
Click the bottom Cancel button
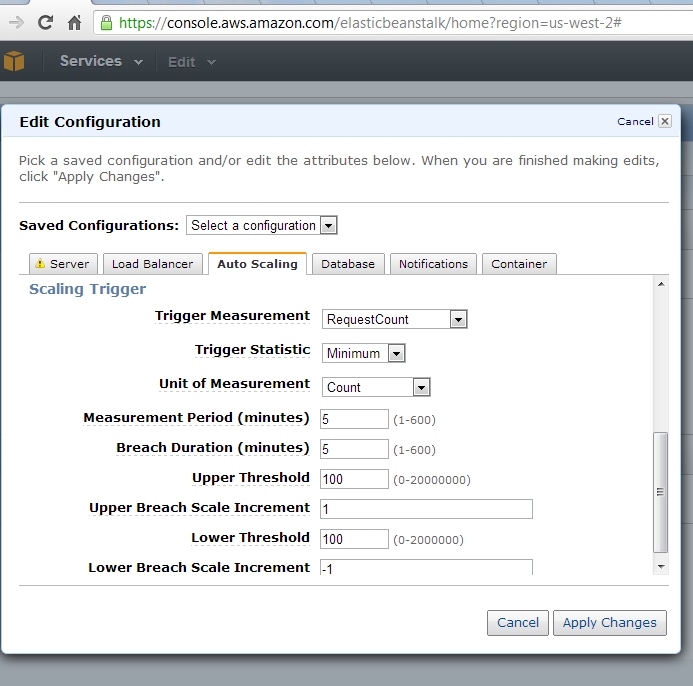click(x=518, y=623)
